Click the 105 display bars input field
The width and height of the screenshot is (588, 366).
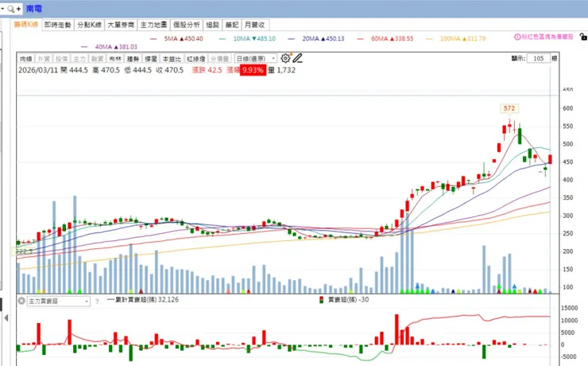click(539, 58)
